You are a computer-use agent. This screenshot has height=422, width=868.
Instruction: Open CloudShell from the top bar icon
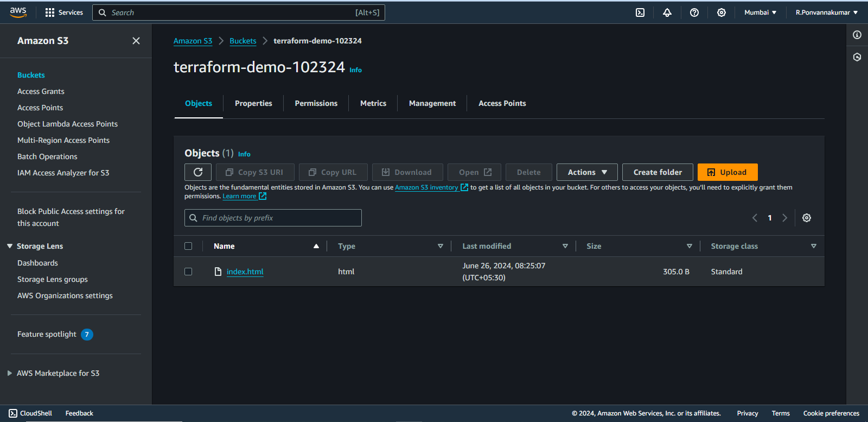640,12
